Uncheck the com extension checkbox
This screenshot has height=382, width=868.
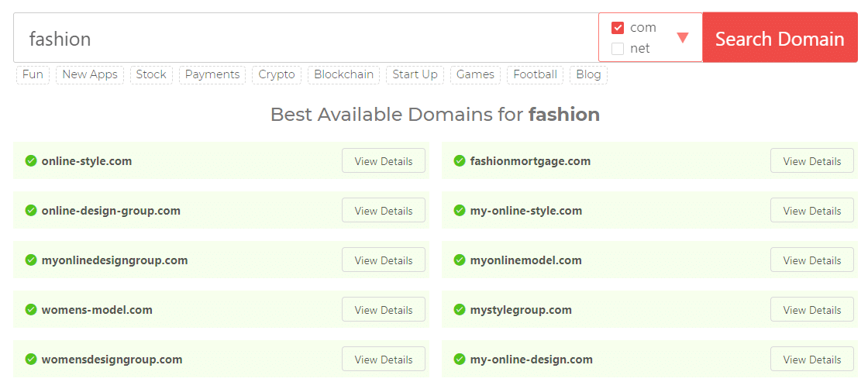(618, 28)
